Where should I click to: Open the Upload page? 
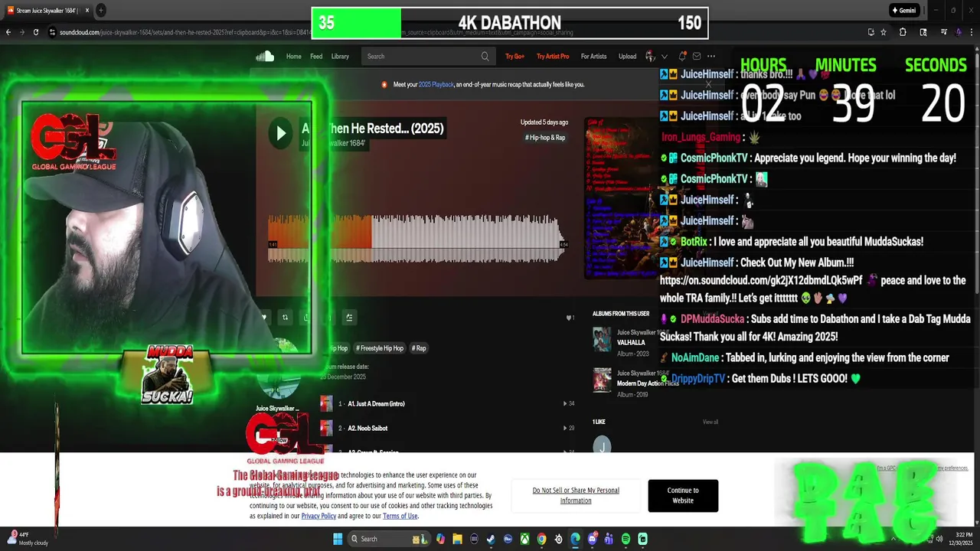click(x=627, y=56)
